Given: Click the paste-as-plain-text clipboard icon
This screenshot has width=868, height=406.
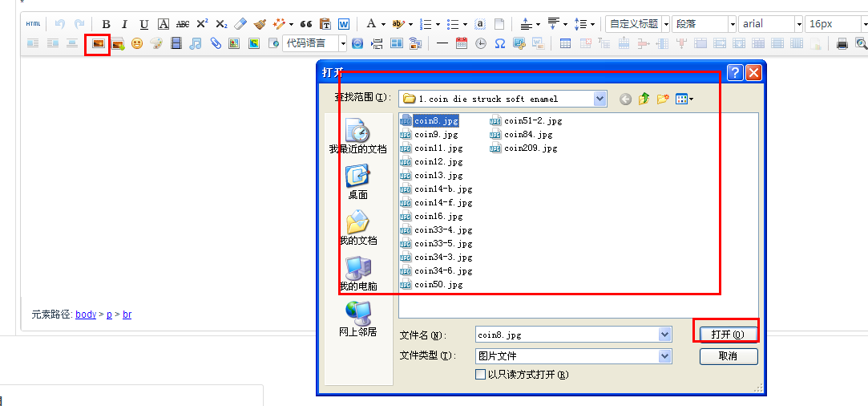Looking at the screenshot, I should (x=326, y=24).
